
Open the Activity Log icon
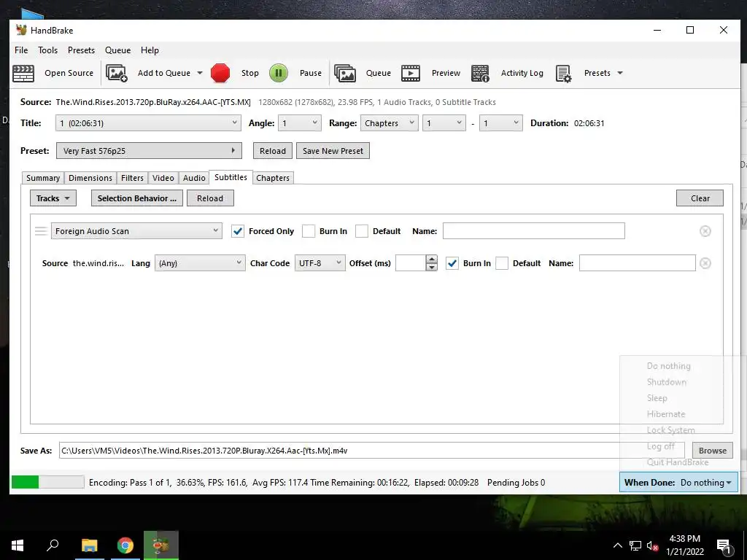[x=480, y=74]
